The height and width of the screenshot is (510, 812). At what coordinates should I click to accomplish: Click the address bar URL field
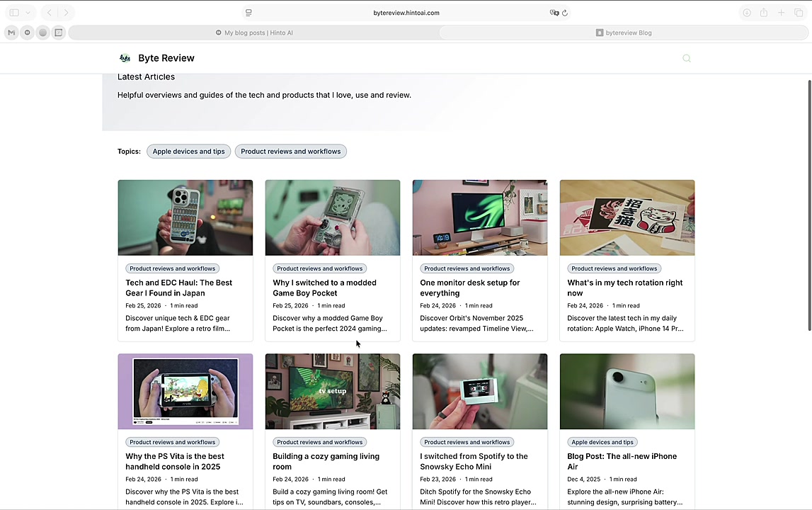(x=406, y=13)
